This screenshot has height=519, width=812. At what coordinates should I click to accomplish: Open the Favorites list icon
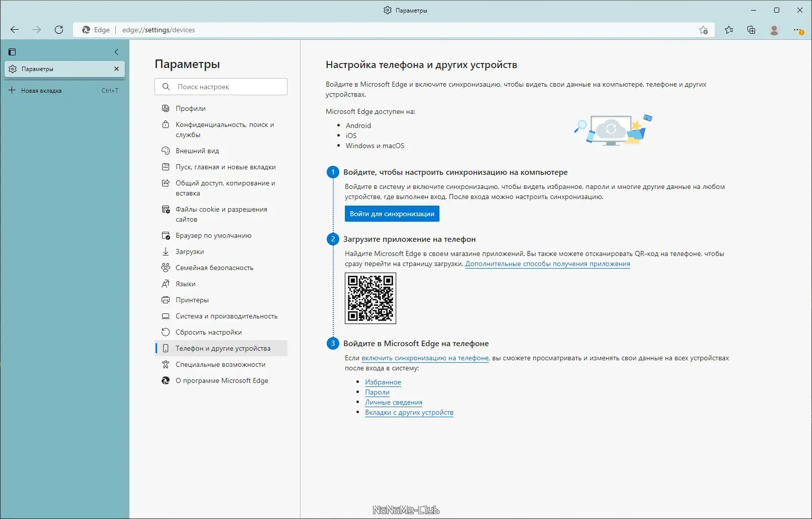729,30
